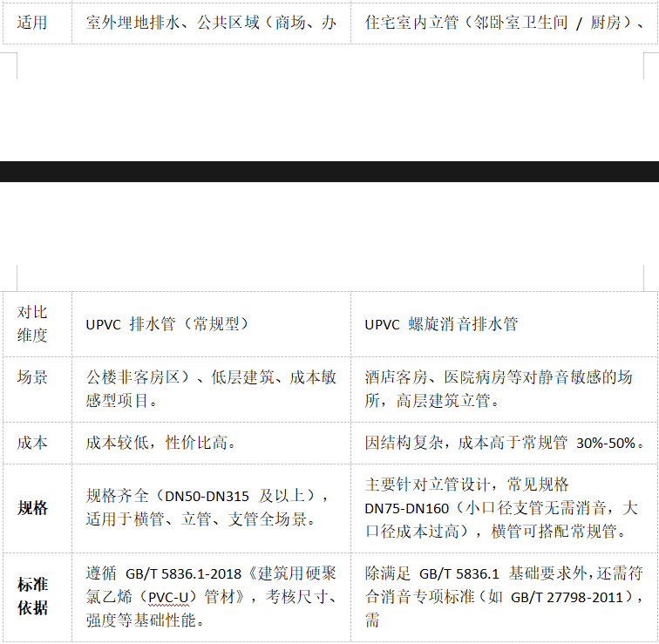Screen dimensions: 659x644
Task: Place cursor in "室外埋地排水、公共区域" text
Action: [x=173, y=23]
